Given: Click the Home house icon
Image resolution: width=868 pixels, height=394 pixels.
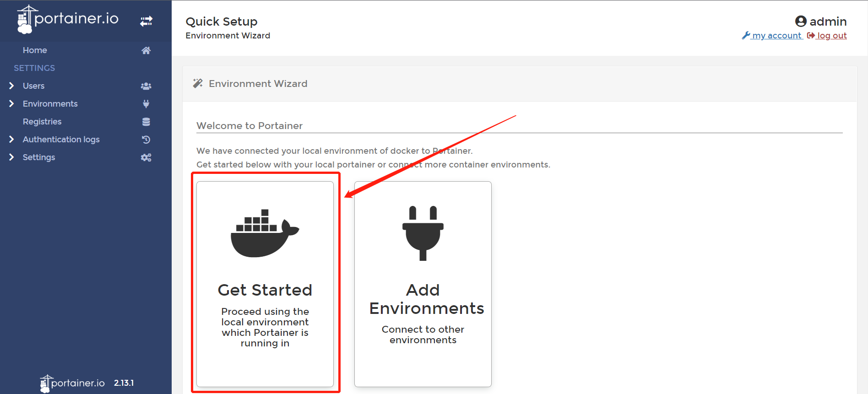Looking at the screenshot, I should coord(146,50).
